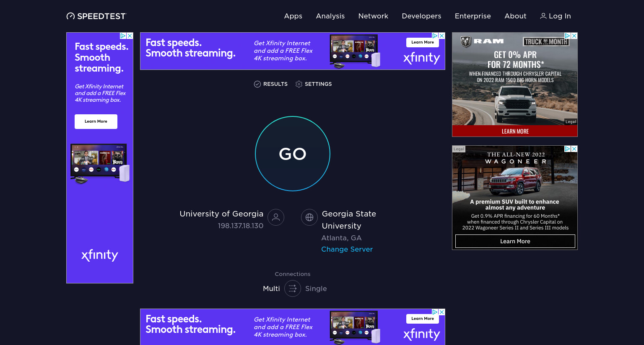The image size is (644, 345).
Task: Click the Georgia State University server name
Action: pyautogui.click(x=349, y=220)
